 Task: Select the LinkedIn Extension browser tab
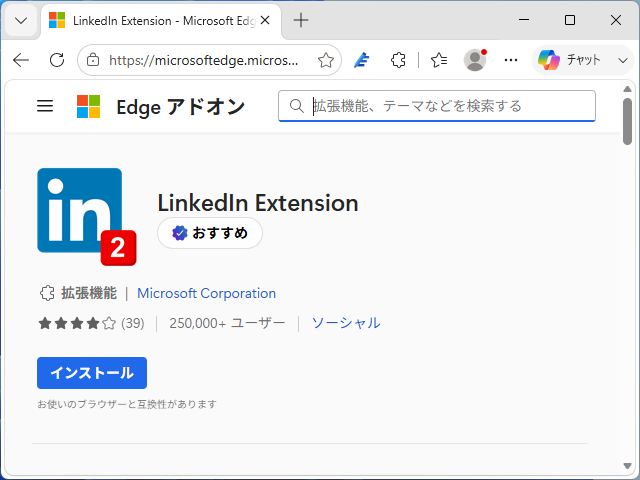pyautogui.click(x=161, y=21)
